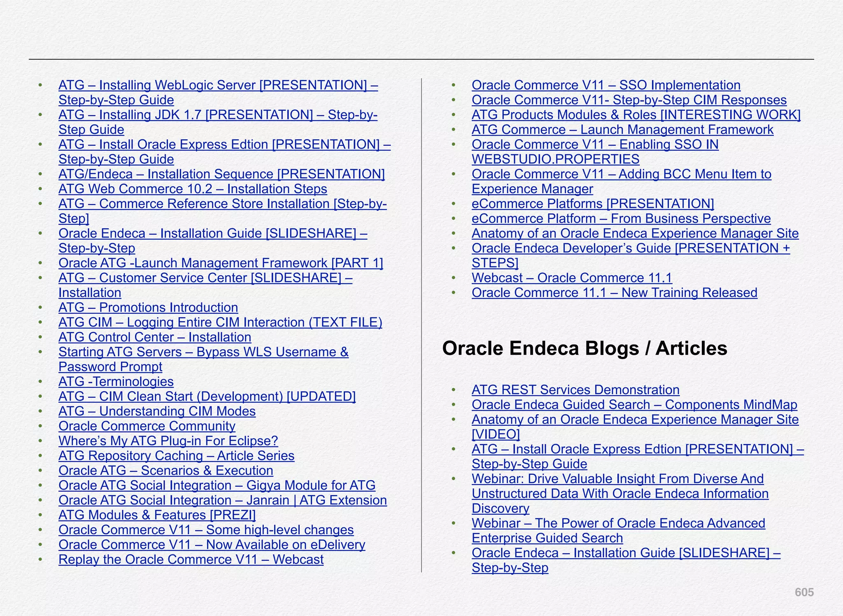Viewport: 843px width, 616px height.
Task: Open ATG CIM Logging Entire CIM Interaction link
Action: tap(220, 322)
